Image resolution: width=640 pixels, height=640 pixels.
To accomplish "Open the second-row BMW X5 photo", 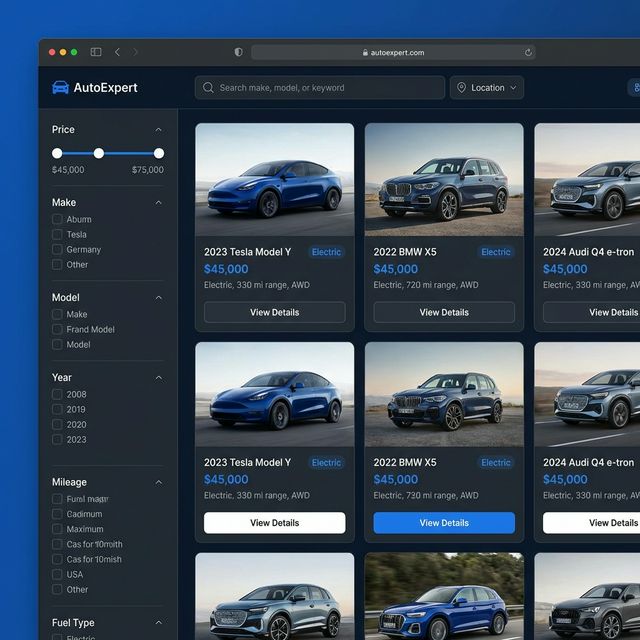I will coord(444,394).
